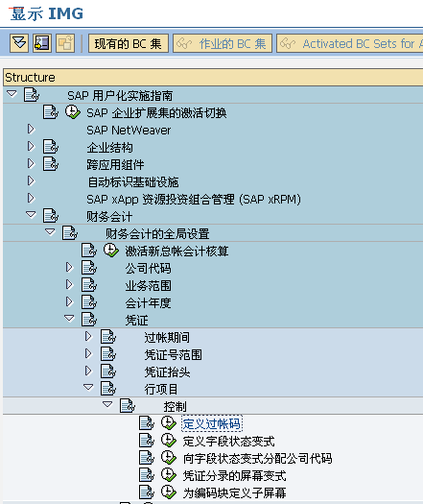Click Activated BC Sets for button
The image size is (423, 504).
coord(349,43)
